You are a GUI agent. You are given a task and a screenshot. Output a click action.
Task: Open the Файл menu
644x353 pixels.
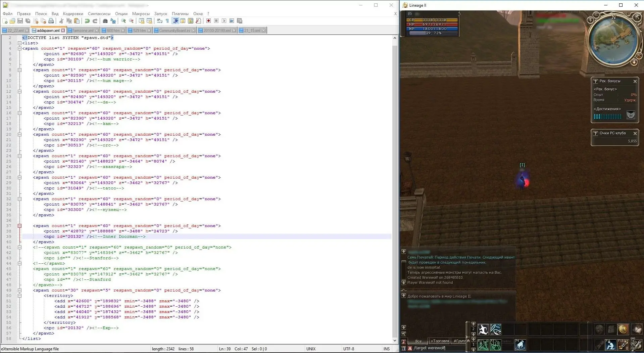tap(7, 14)
